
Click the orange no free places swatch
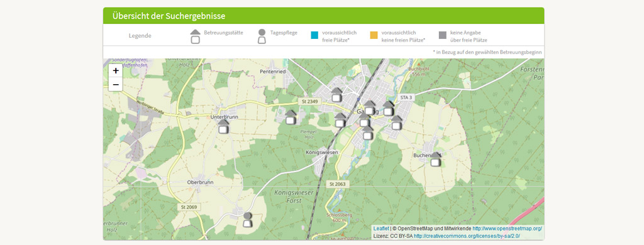(374, 35)
